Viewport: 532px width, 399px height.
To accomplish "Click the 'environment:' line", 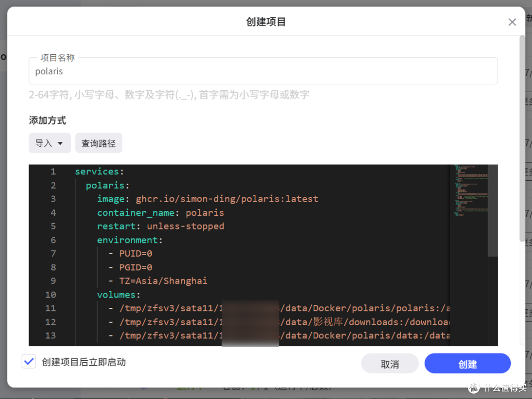I will tap(130, 240).
